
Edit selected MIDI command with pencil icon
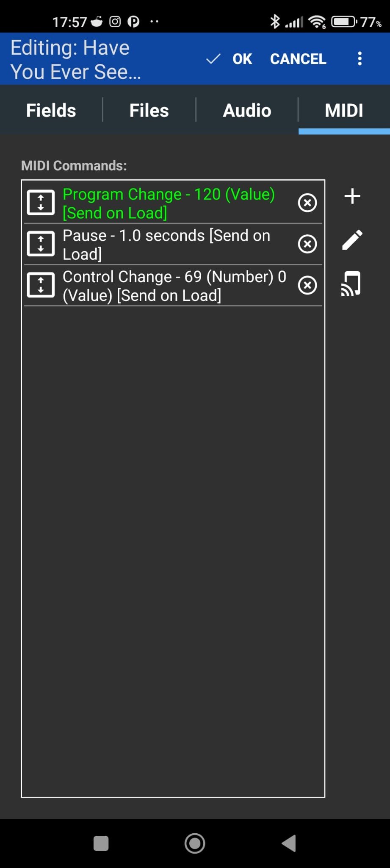coord(352,240)
